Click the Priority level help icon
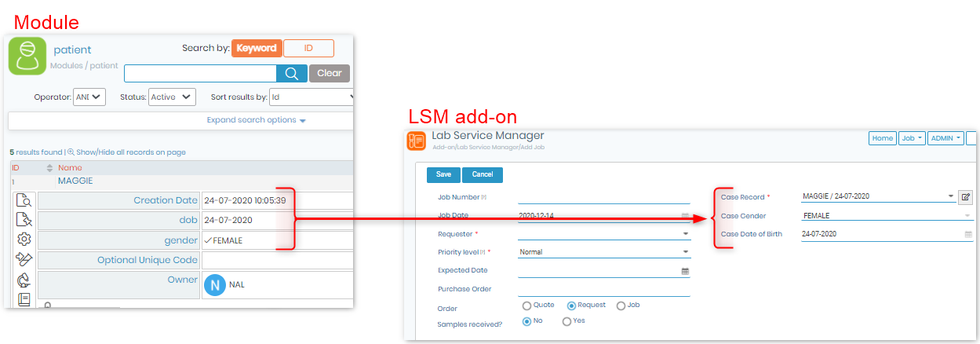This screenshot has width=980, height=344. click(483, 252)
